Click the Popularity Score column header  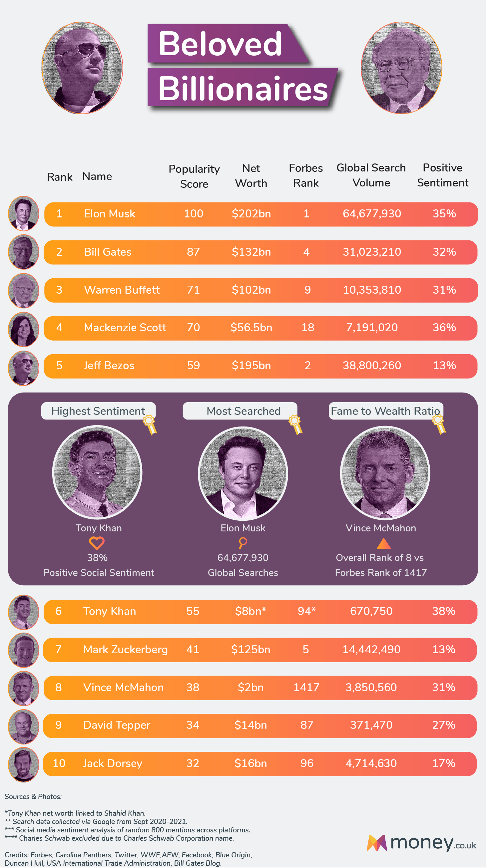[194, 176]
